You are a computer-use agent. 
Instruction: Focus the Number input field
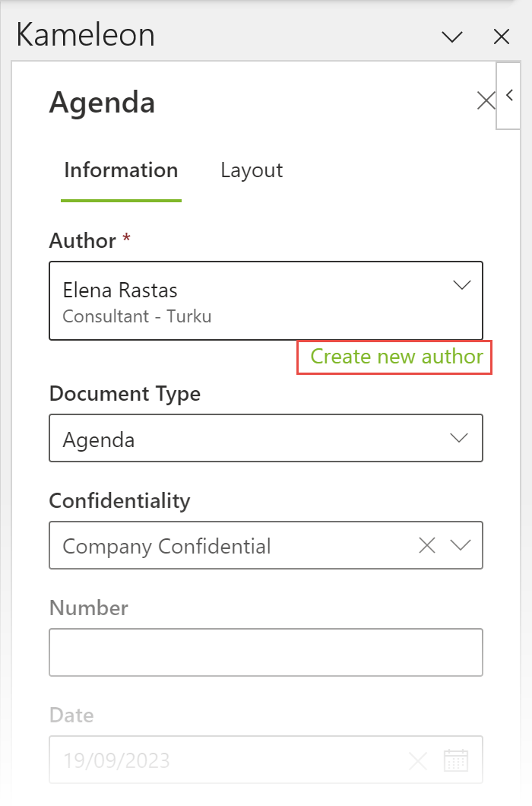coord(265,652)
